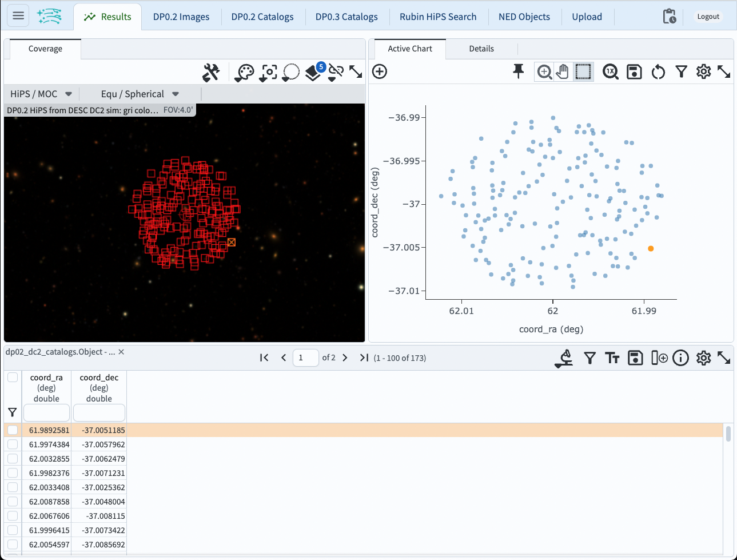Check the row with coord_ra 62.0067606
Image resolution: width=737 pixels, height=560 pixels.
pyautogui.click(x=13, y=516)
